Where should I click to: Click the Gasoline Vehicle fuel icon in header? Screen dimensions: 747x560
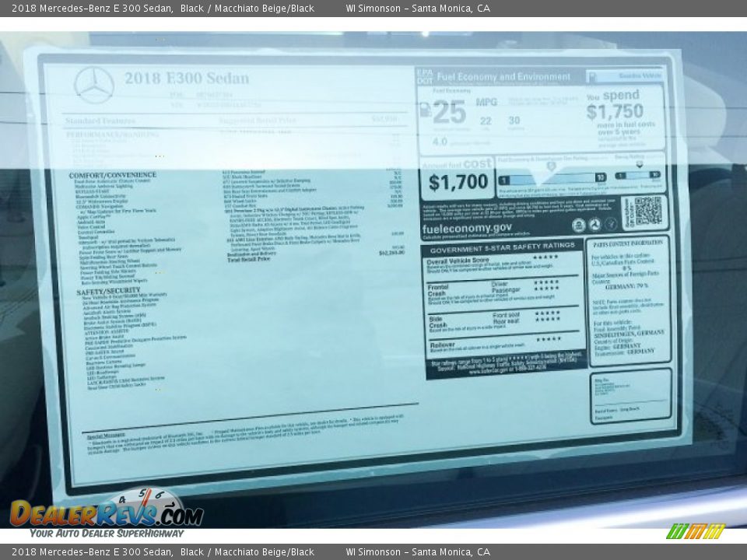594,76
